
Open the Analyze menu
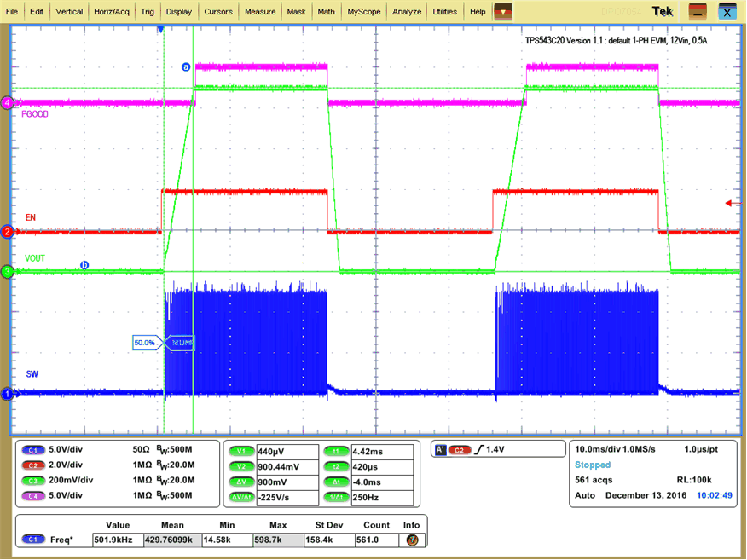407,12
